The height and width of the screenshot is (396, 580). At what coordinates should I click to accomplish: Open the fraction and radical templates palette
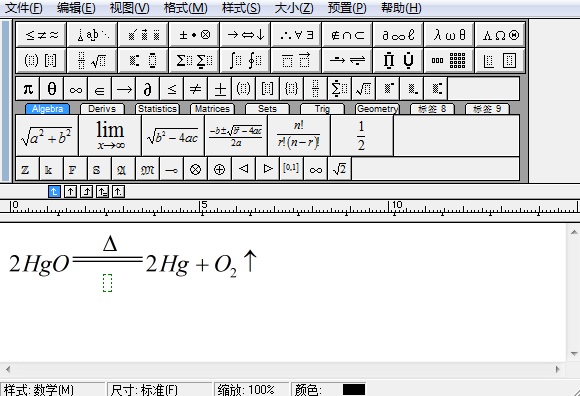(92, 60)
